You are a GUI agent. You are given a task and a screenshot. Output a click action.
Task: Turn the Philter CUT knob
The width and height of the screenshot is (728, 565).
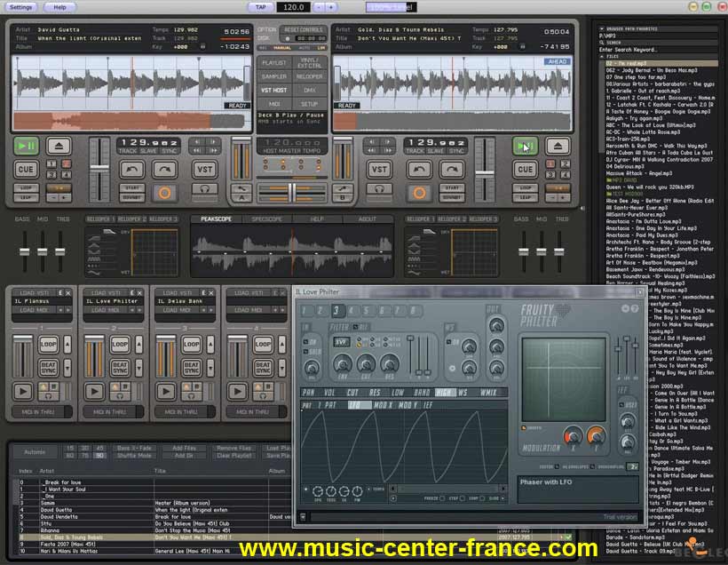(x=366, y=364)
